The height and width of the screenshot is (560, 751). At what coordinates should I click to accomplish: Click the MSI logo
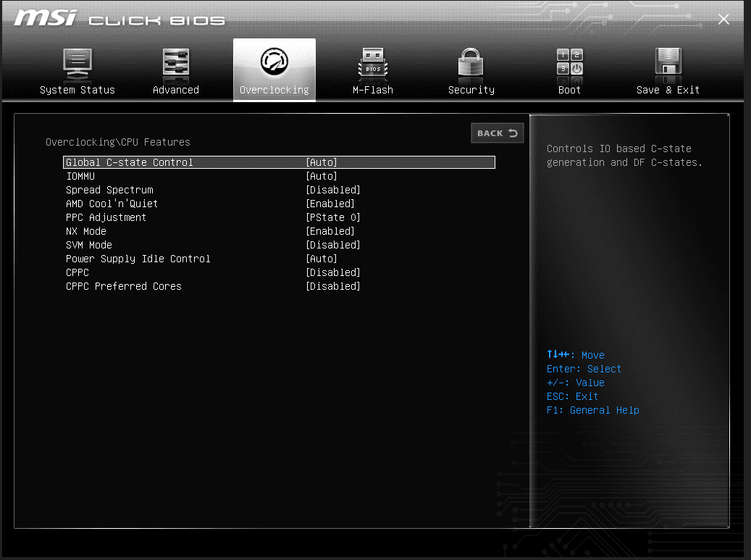coord(46,18)
